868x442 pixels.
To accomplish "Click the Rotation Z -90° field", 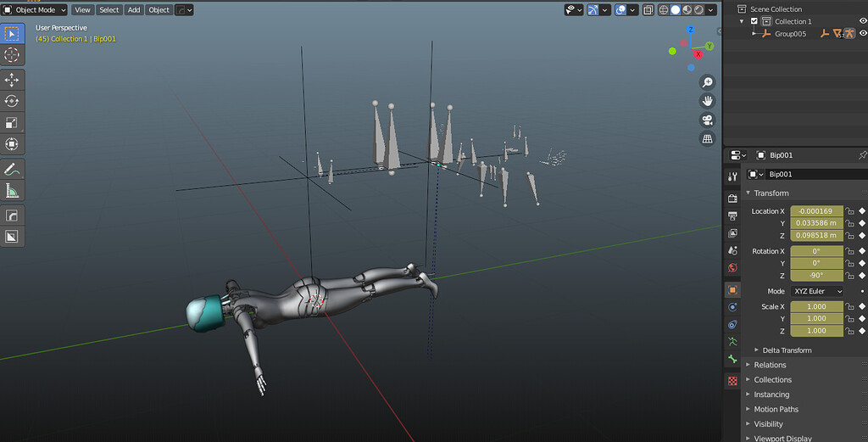I will click(817, 275).
